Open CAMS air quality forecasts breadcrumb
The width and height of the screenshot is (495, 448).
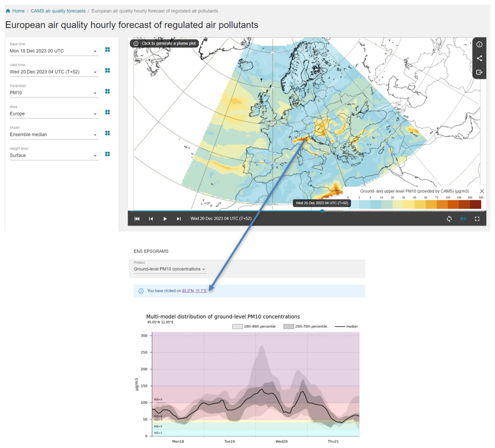pos(58,11)
